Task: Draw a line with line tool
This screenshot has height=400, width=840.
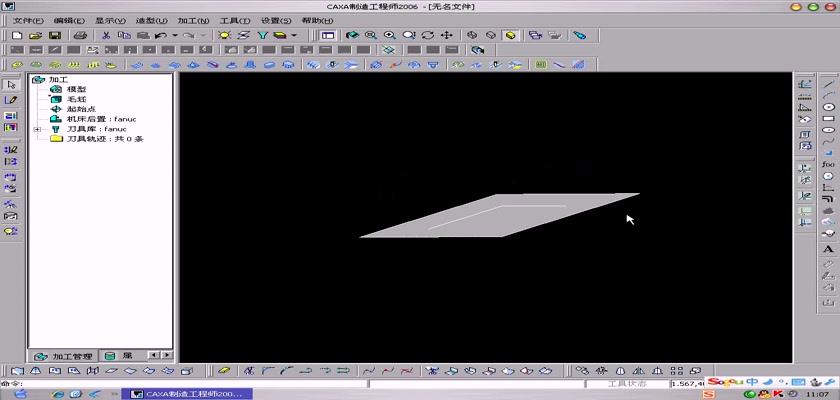Action: click(828, 84)
